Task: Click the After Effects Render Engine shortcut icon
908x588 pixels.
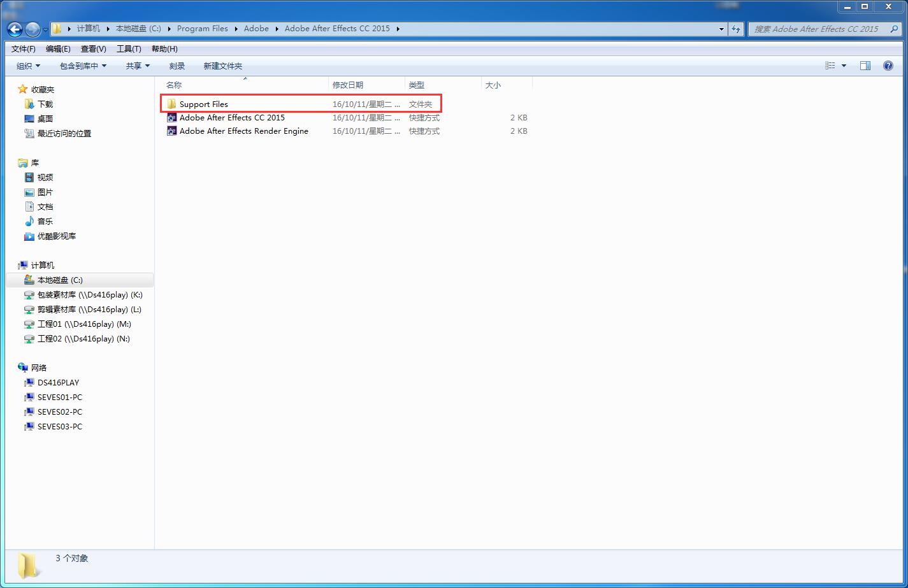Action: point(171,131)
